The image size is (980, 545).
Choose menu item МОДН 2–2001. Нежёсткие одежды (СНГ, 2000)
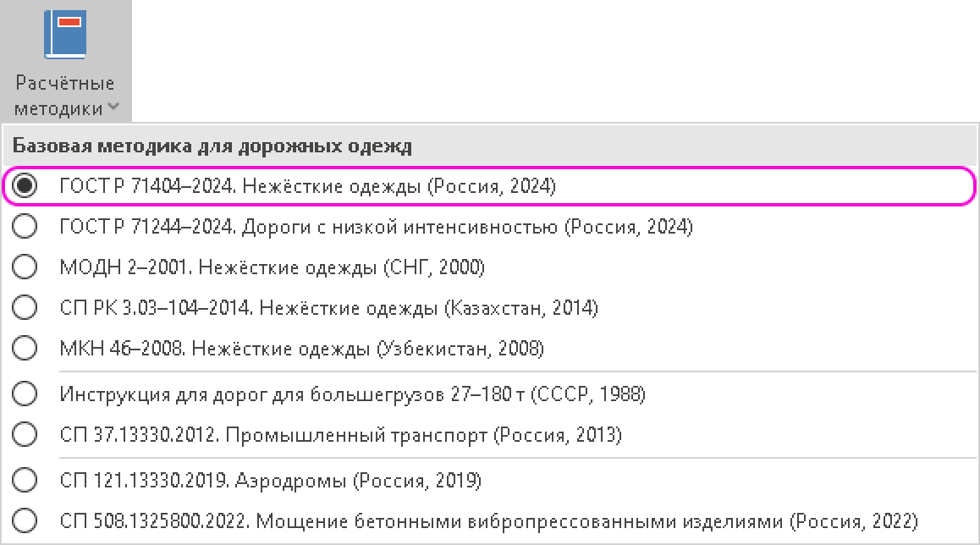(489, 267)
